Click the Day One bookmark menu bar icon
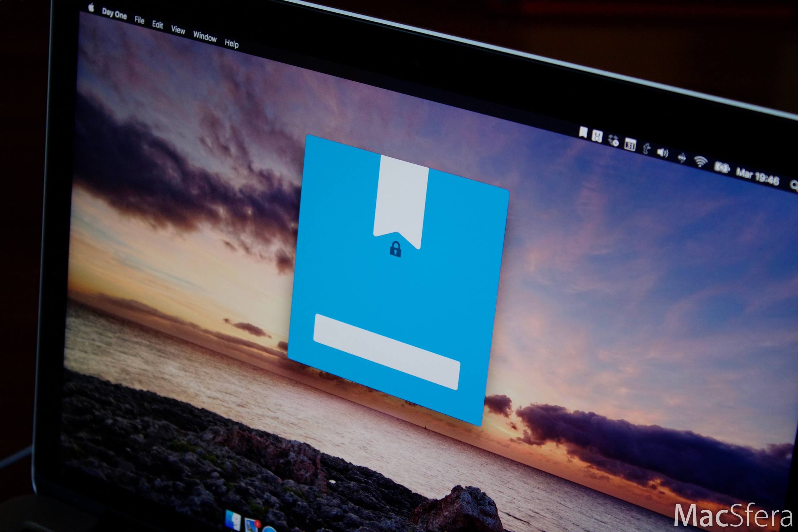The height and width of the screenshot is (532, 798). (583, 132)
